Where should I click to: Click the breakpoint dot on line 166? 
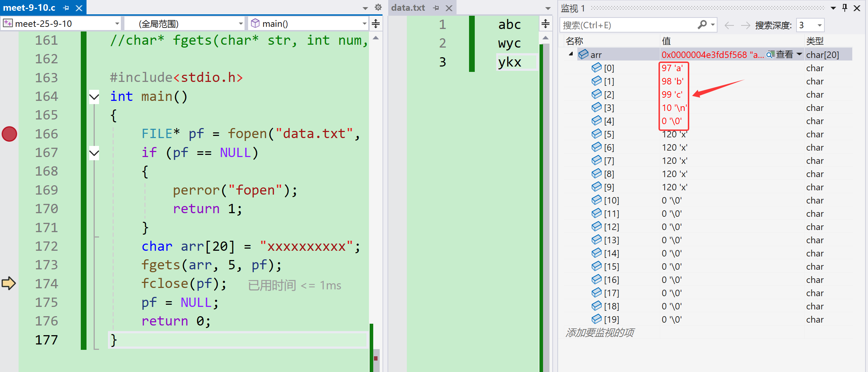click(x=9, y=134)
